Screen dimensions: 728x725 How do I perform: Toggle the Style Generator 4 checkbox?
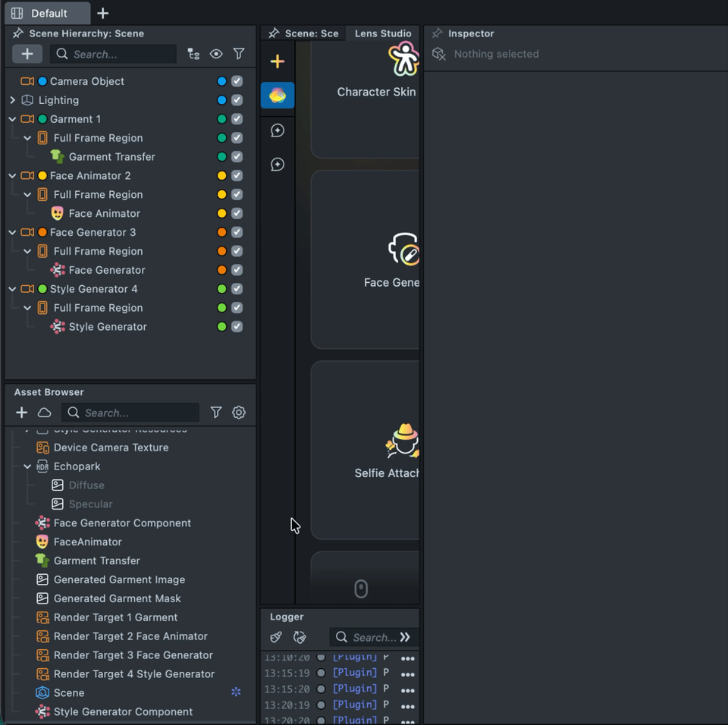coord(237,289)
